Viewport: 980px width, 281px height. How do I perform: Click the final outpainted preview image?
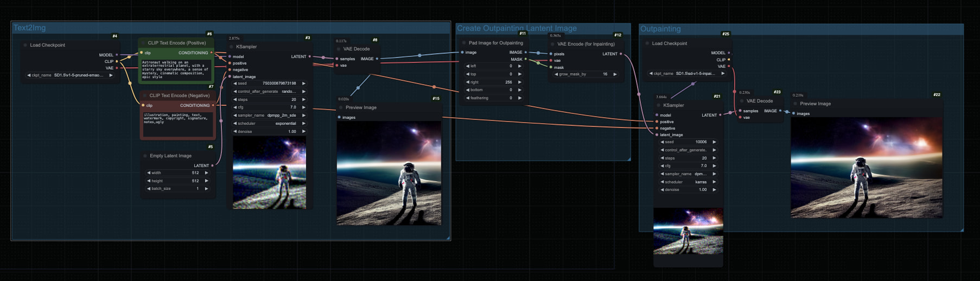[x=866, y=168]
